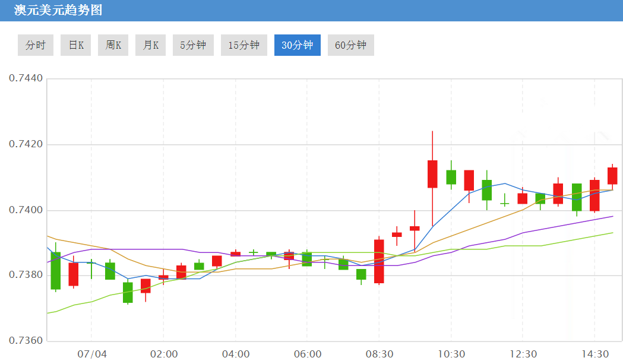Viewport: 623px width, 364px height.
Task: Show the 月K monthly chart
Action: [150, 45]
